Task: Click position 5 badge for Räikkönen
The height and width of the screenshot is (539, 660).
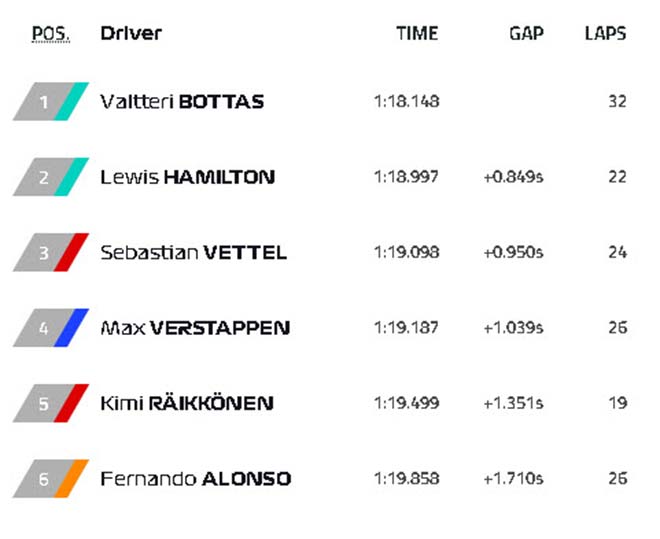Action: pos(51,403)
